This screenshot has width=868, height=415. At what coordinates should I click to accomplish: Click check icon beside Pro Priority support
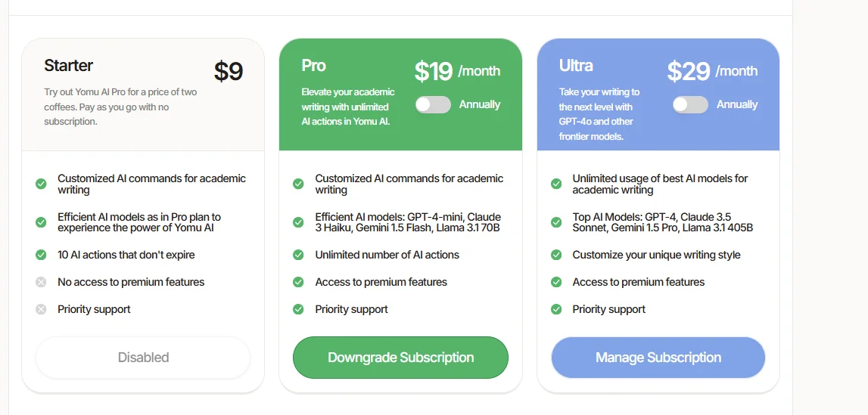pos(298,309)
